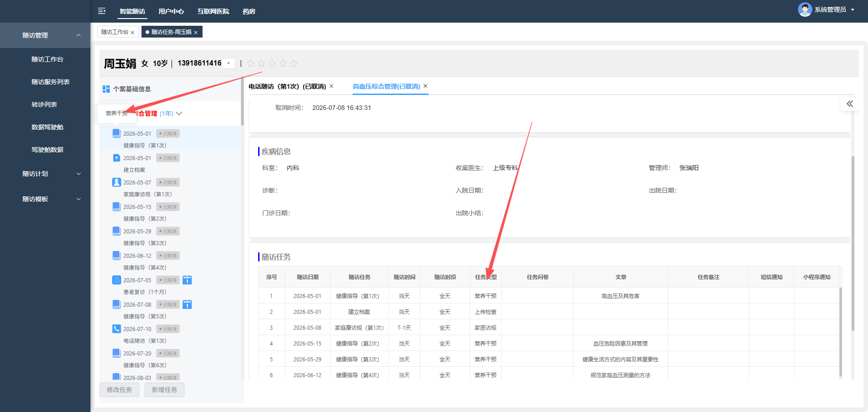Select 电话随访 (第1次) (已取消) tab
This screenshot has width=868, height=412.
point(287,86)
